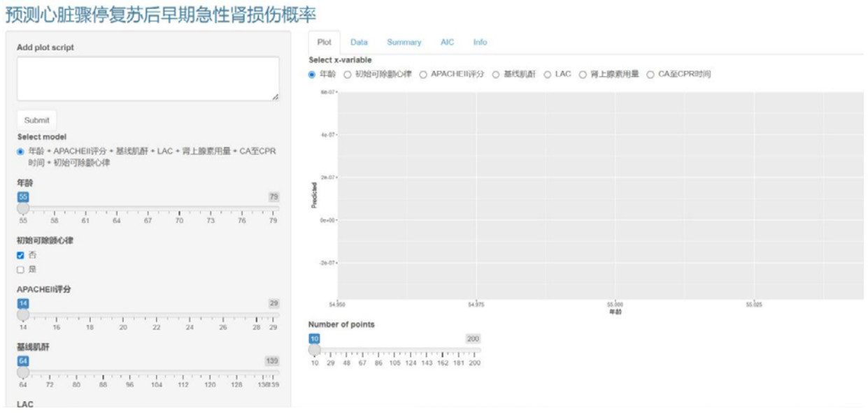Switch to the Data tab

359,43
